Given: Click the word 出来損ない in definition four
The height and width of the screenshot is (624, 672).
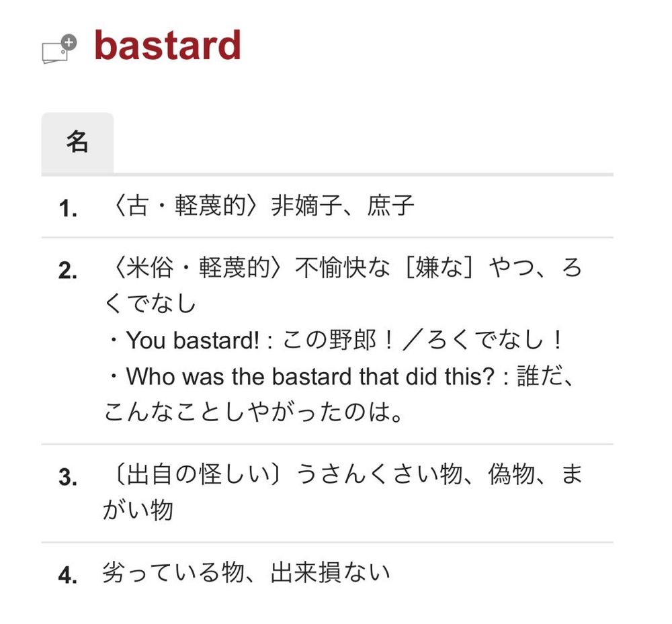Looking at the screenshot, I should [x=331, y=572].
